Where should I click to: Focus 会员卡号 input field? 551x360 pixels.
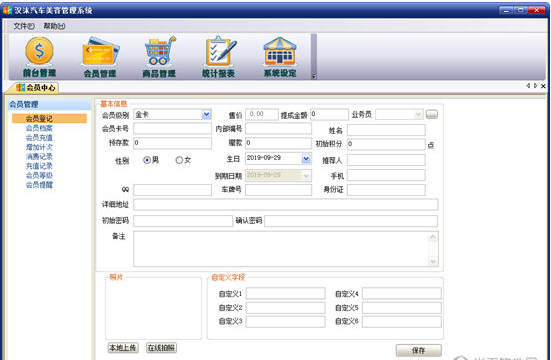click(x=173, y=129)
